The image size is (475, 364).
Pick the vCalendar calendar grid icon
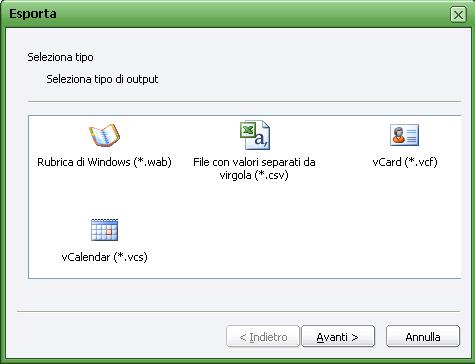[x=104, y=230]
